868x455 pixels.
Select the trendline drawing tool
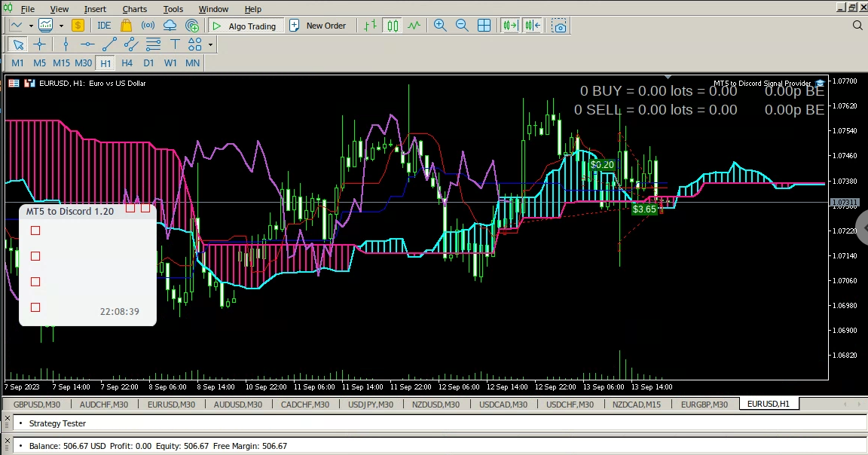coord(109,44)
